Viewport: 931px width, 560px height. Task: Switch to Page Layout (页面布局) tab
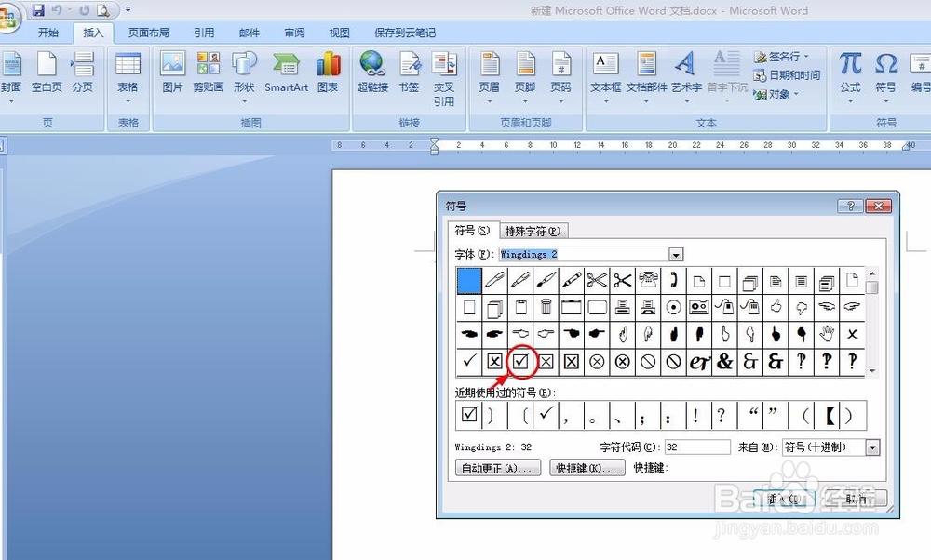148,33
